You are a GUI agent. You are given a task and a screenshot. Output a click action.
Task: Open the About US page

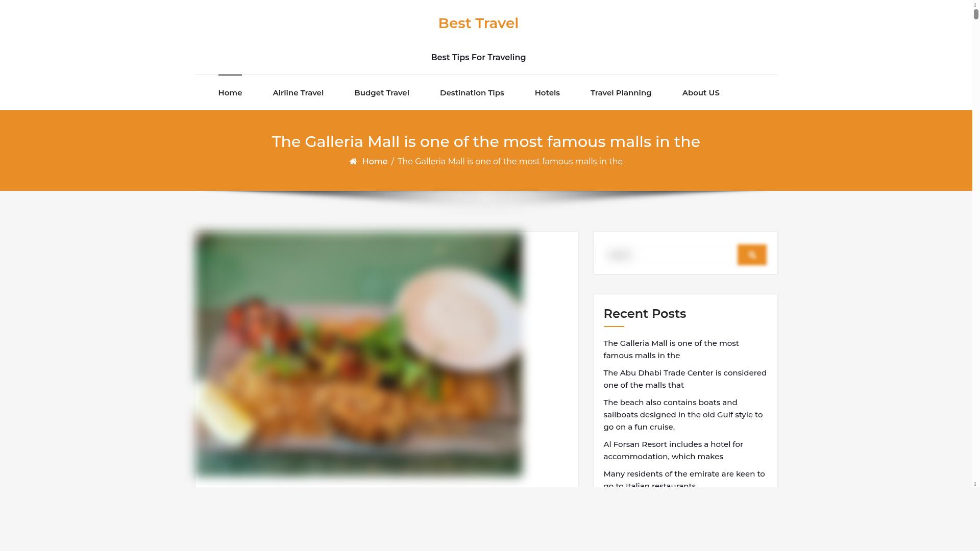click(x=701, y=93)
